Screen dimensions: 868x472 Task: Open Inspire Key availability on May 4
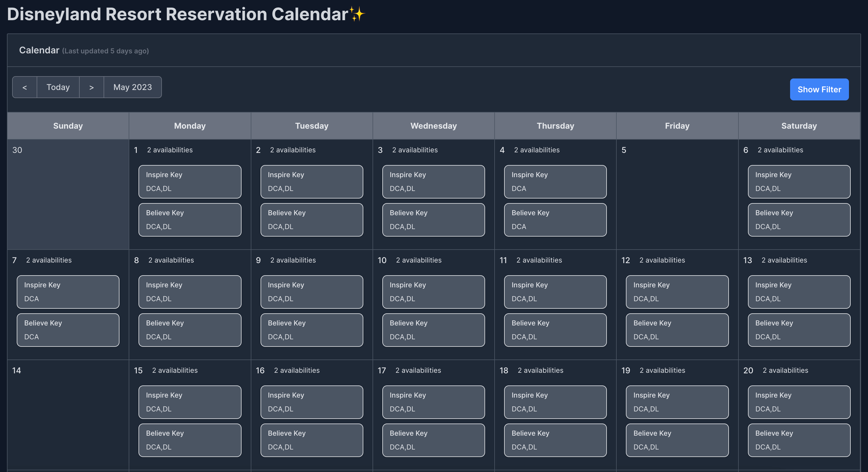click(x=555, y=181)
